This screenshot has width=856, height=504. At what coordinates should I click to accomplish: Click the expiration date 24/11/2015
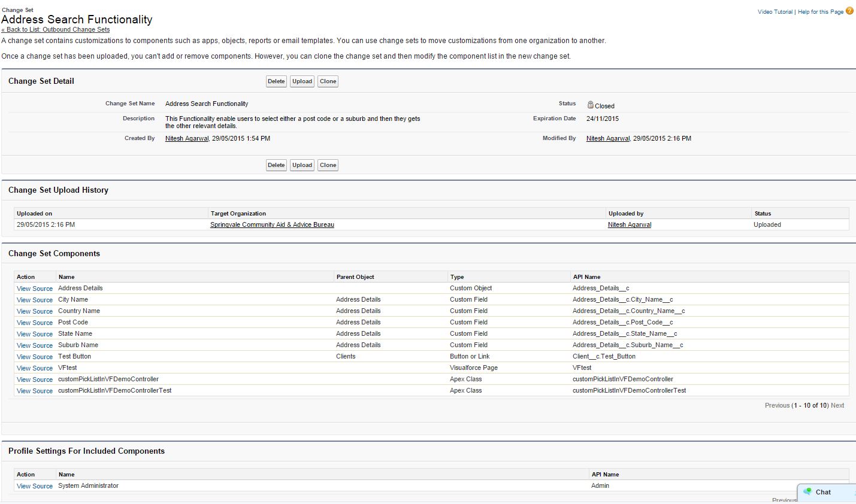(603, 119)
